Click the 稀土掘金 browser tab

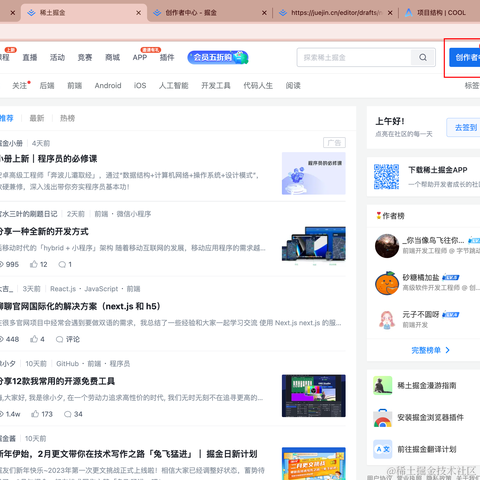(83, 13)
